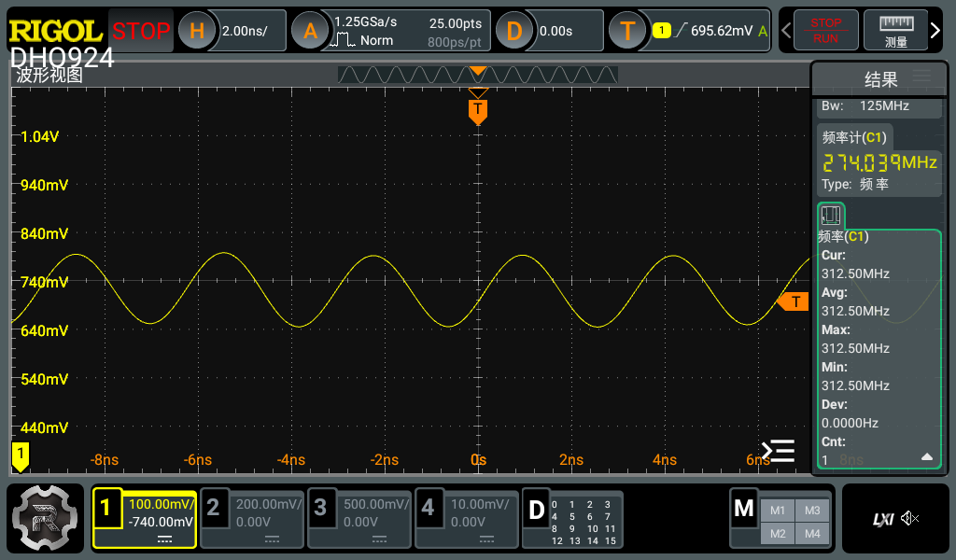956x560 pixels.
Task: Select the trigger level T marker on right edge
Action: tap(793, 301)
